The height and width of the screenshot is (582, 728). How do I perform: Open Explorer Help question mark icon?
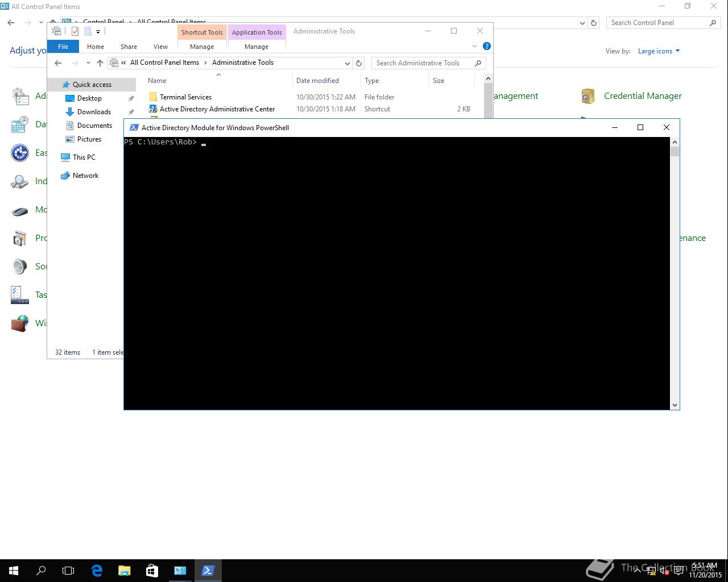(x=487, y=46)
